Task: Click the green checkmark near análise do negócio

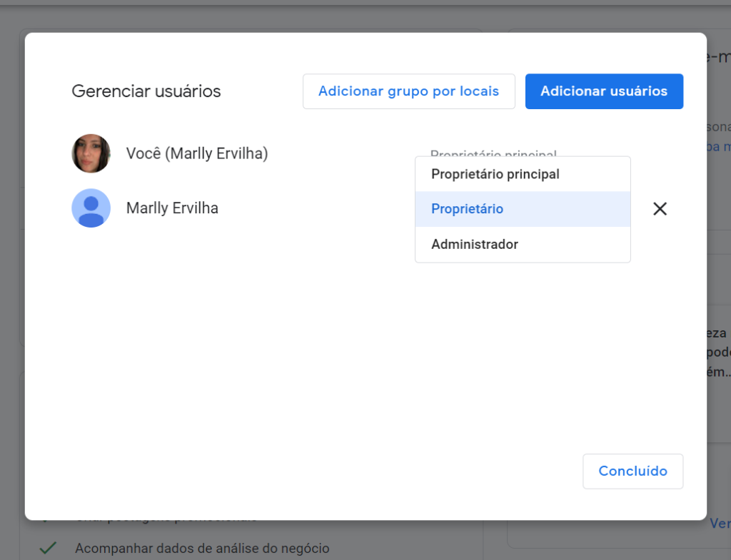Action: 49,548
